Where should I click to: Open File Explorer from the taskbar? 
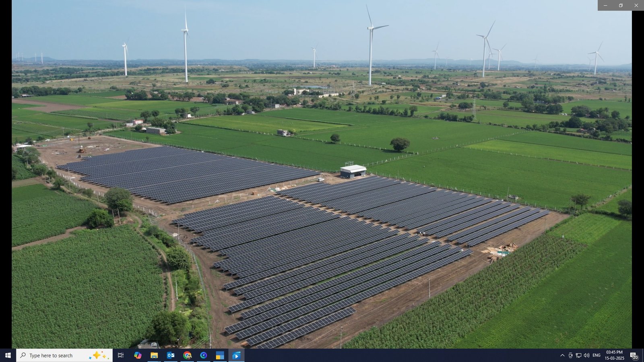click(155, 355)
